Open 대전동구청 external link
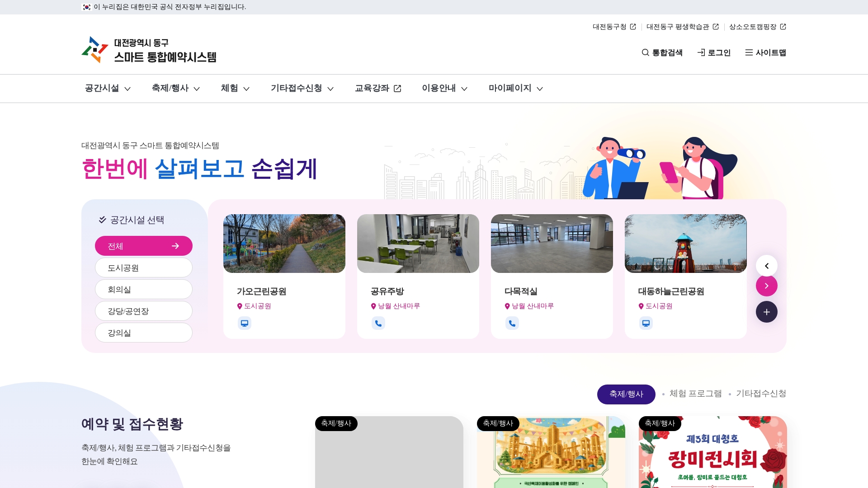This screenshot has height=488, width=868. (614, 27)
